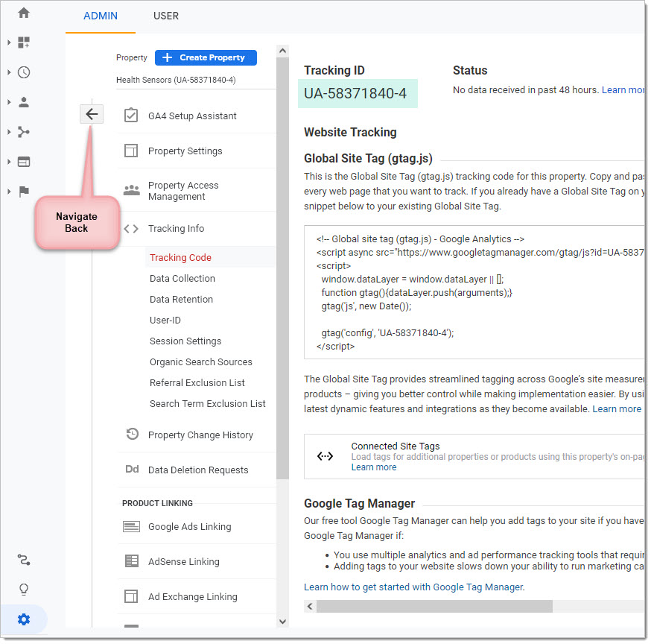Image resolution: width=651 pixels, height=644 pixels.
Task: Open the Attribution path icon
Action: [x=24, y=561]
